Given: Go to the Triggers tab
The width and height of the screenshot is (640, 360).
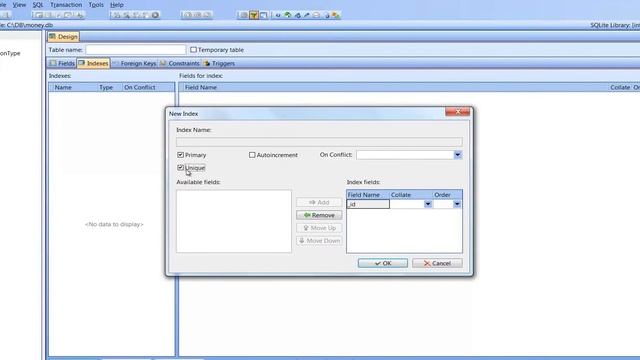Looking at the screenshot, I should pyautogui.click(x=219, y=63).
